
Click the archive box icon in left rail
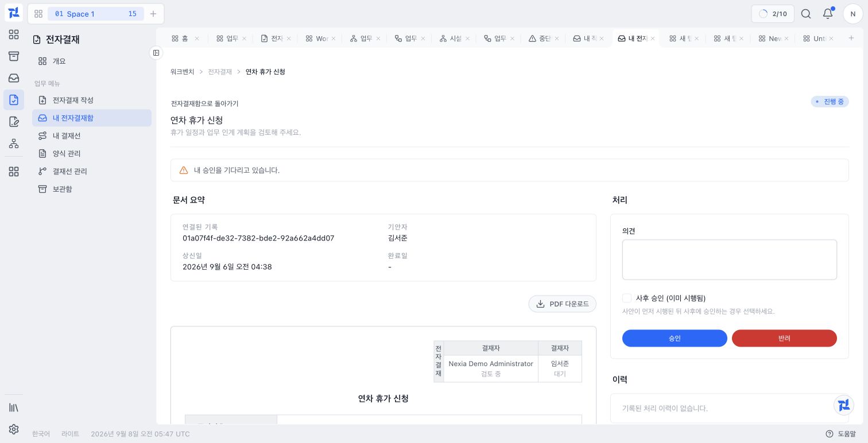coord(14,56)
